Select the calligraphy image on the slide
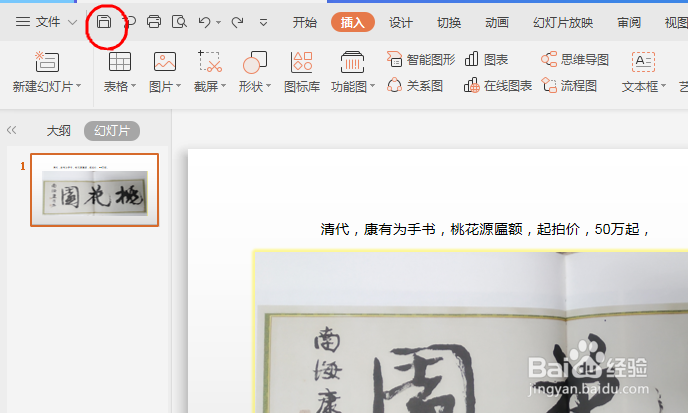 coord(470,332)
